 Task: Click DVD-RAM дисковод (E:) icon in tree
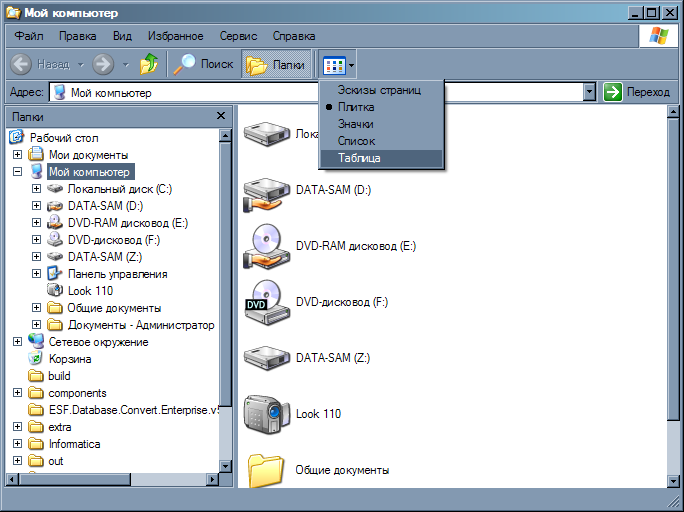pos(55,222)
